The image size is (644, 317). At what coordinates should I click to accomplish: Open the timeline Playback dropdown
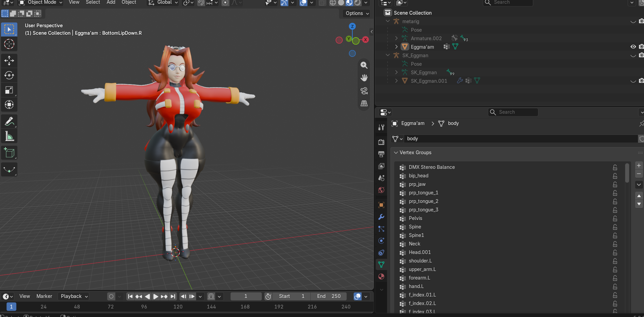tap(74, 296)
